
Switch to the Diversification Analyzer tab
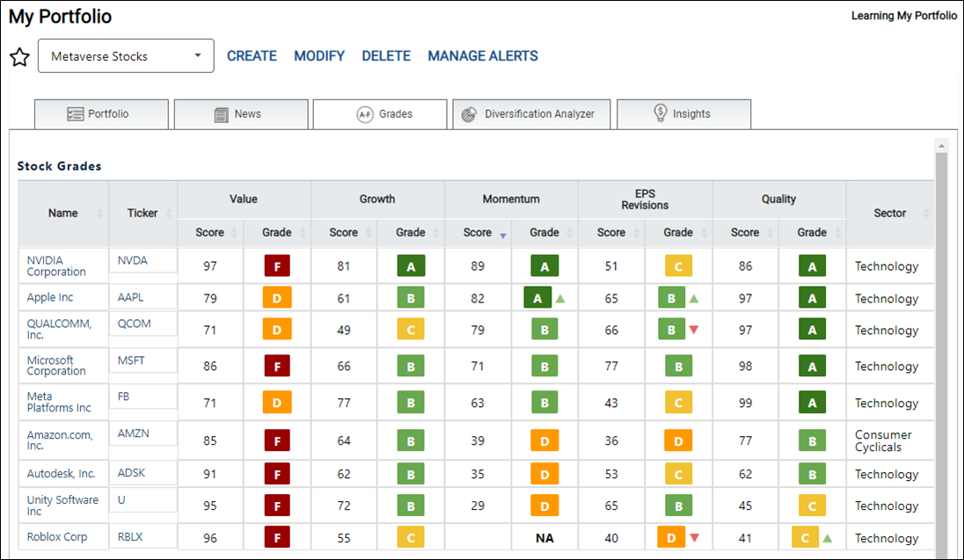[x=532, y=114]
